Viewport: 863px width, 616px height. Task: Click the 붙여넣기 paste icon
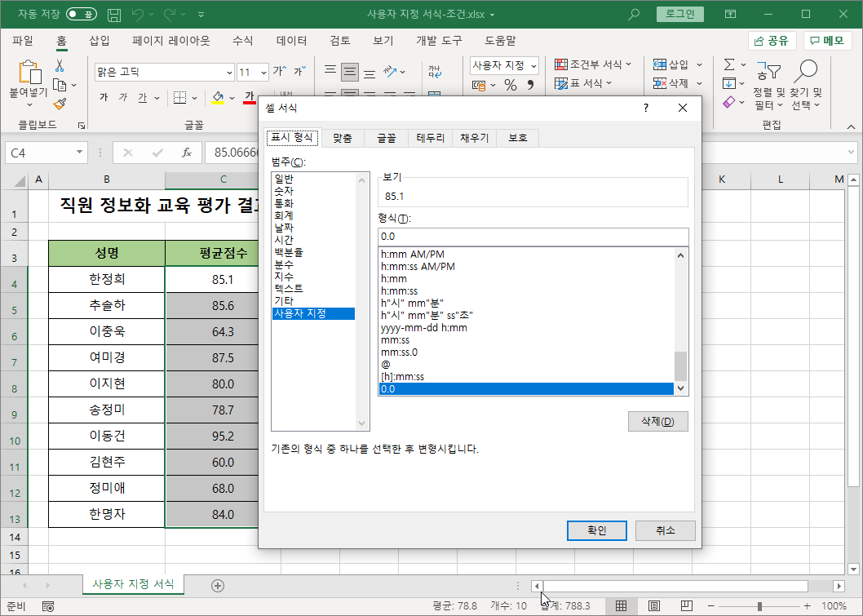pyautogui.click(x=29, y=72)
